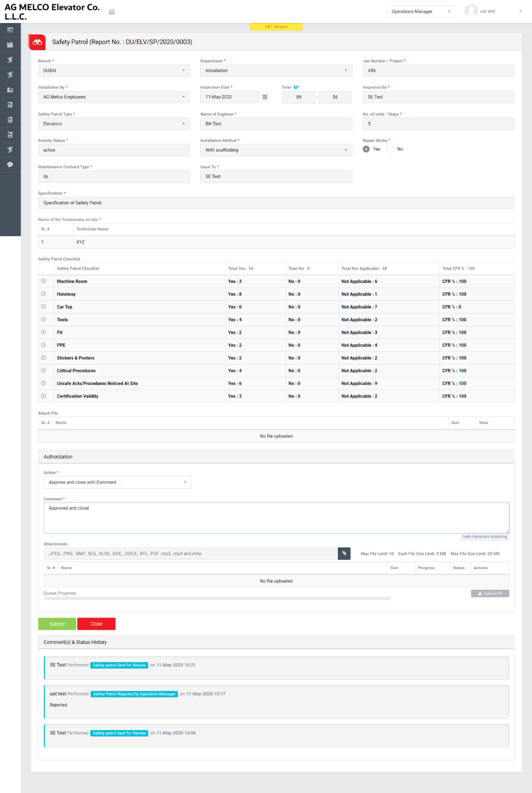This screenshot has height=793, width=532.
Task: Open the Safety Patrol Type dropdown
Action: [114, 123]
